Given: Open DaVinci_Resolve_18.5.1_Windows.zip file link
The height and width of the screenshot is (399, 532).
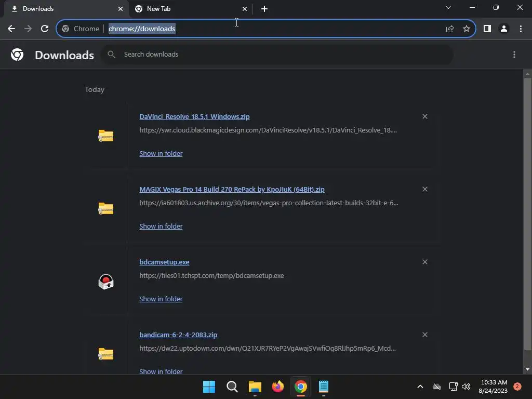Looking at the screenshot, I should [194, 117].
